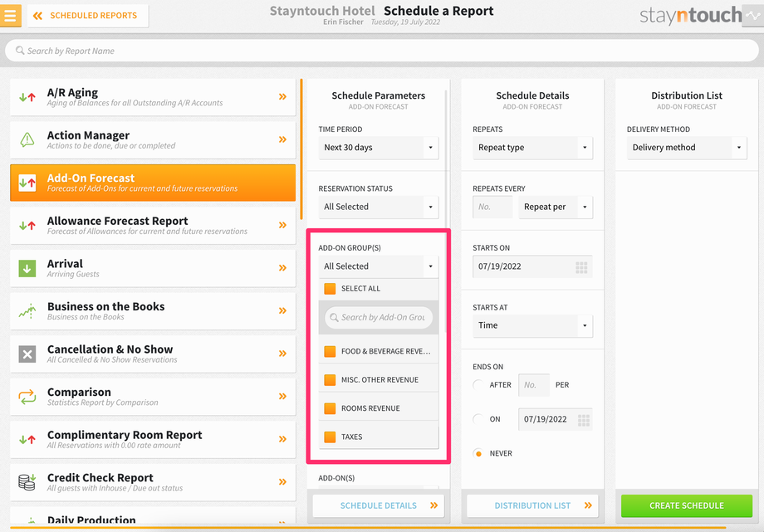Screen dimensions: 764x532
Task: Select the Ends On date radio button
Action: click(478, 419)
